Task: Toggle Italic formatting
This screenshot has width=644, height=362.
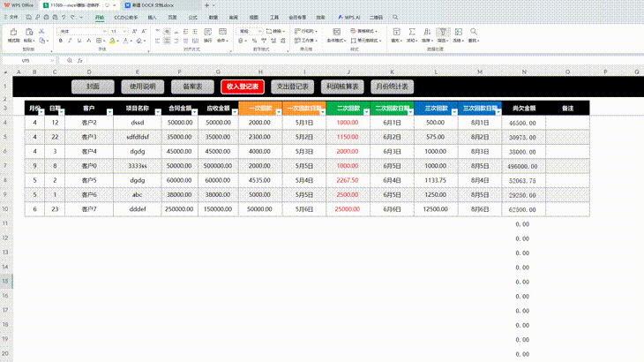Action: click(70, 41)
